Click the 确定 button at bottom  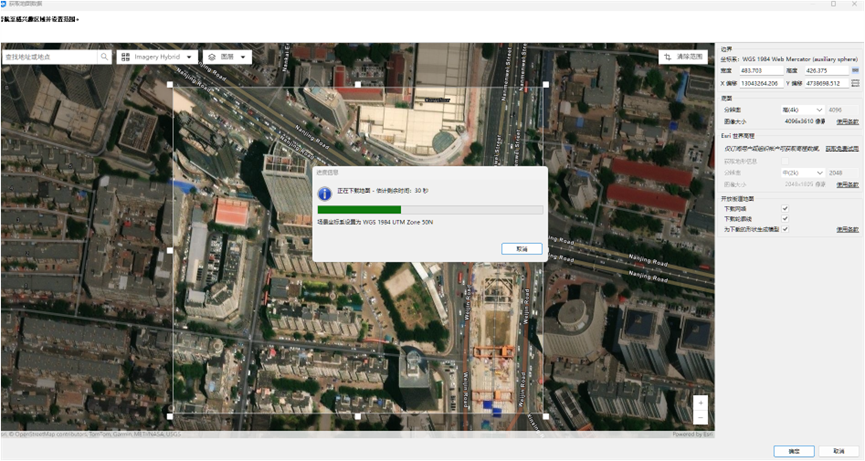pyautogui.click(x=794, y=451)
